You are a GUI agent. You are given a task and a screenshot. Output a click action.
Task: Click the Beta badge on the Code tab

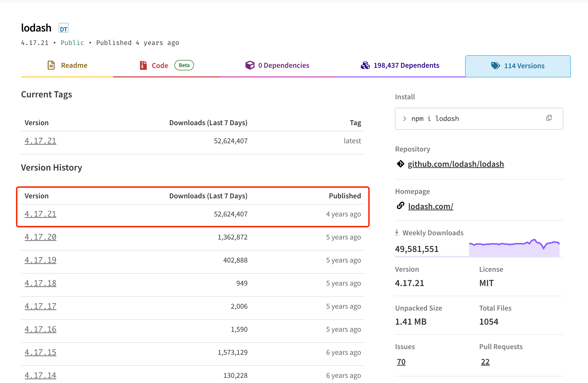click(x=184, y=65)
